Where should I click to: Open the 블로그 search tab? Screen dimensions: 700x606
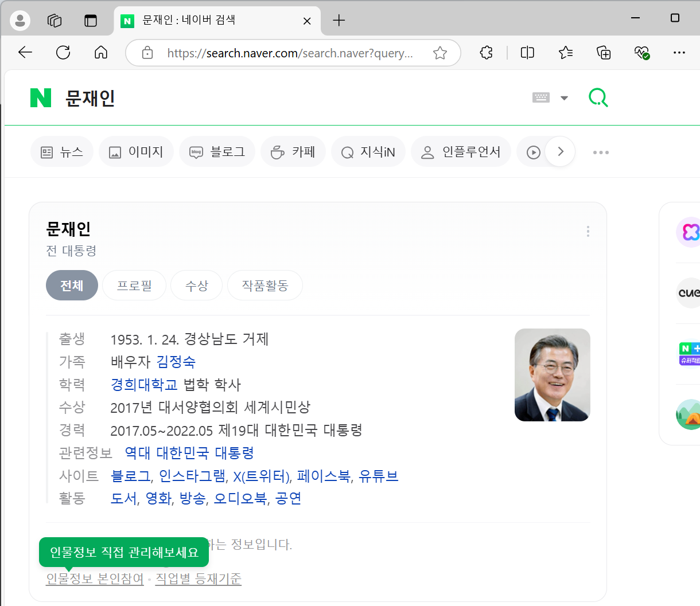coord(217,152)
